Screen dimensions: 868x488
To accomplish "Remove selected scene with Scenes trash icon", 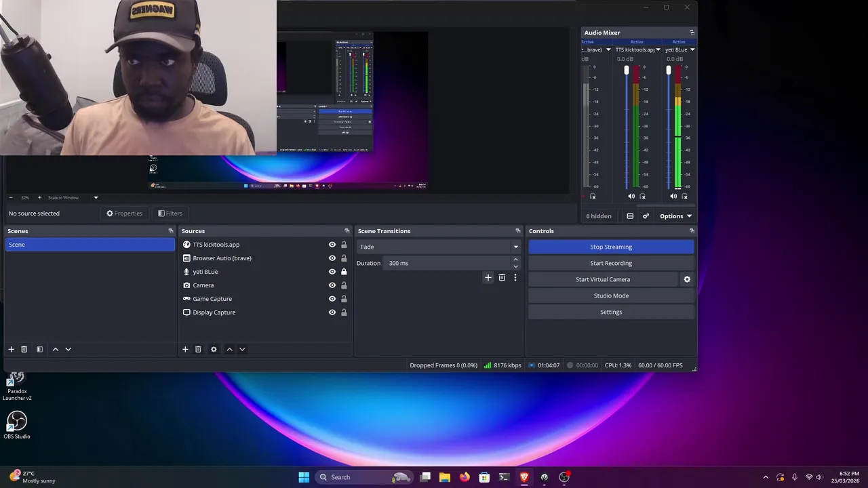I will click(x=24, y=349).
